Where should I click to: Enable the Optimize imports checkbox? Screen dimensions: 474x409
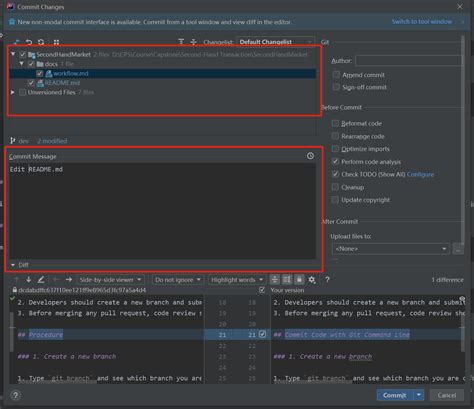[x=335, y=149]
